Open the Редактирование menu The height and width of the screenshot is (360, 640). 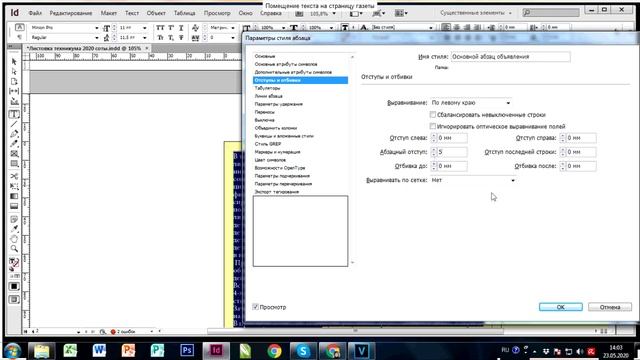click(x=71, y=13)
